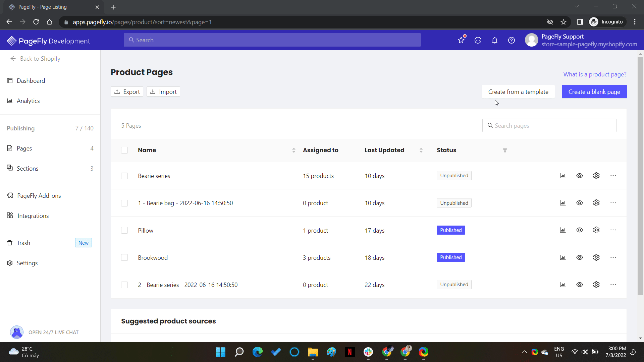Sort the table by Last Updated

point(421,150)
